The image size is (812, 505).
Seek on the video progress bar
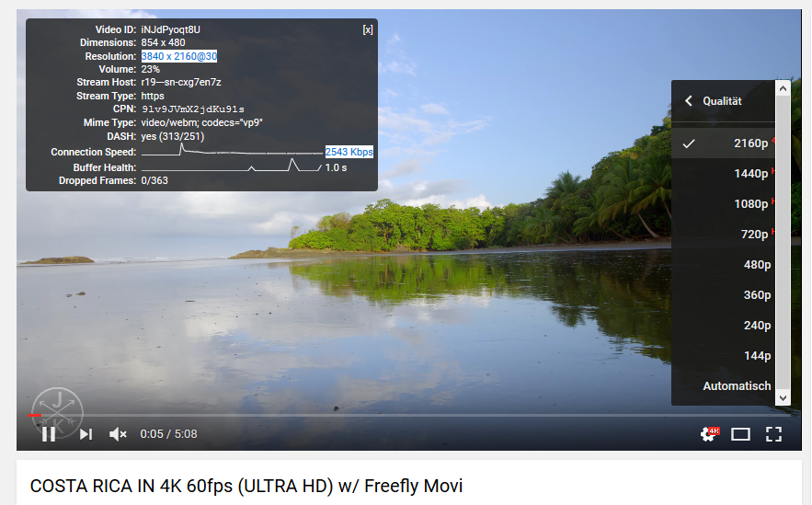click(409, 416)
